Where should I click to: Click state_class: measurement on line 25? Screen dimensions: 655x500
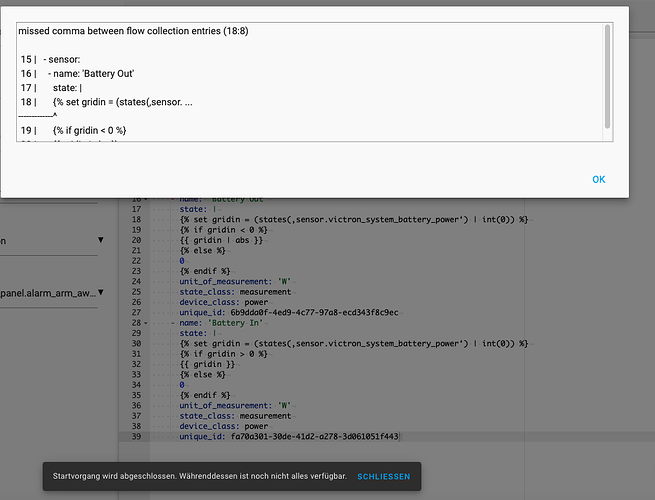pos(235,292)
